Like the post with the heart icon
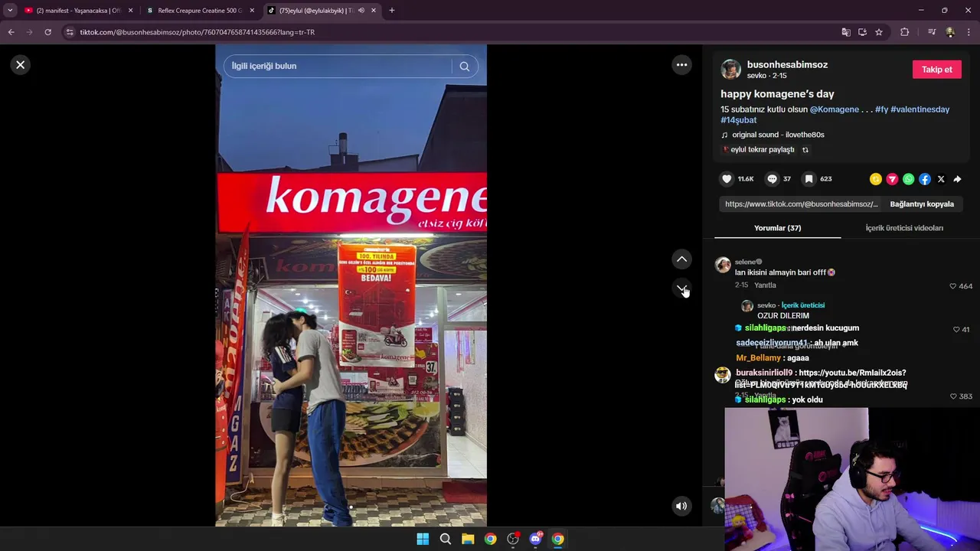980x551 pixels. click(x=727, y=179)
